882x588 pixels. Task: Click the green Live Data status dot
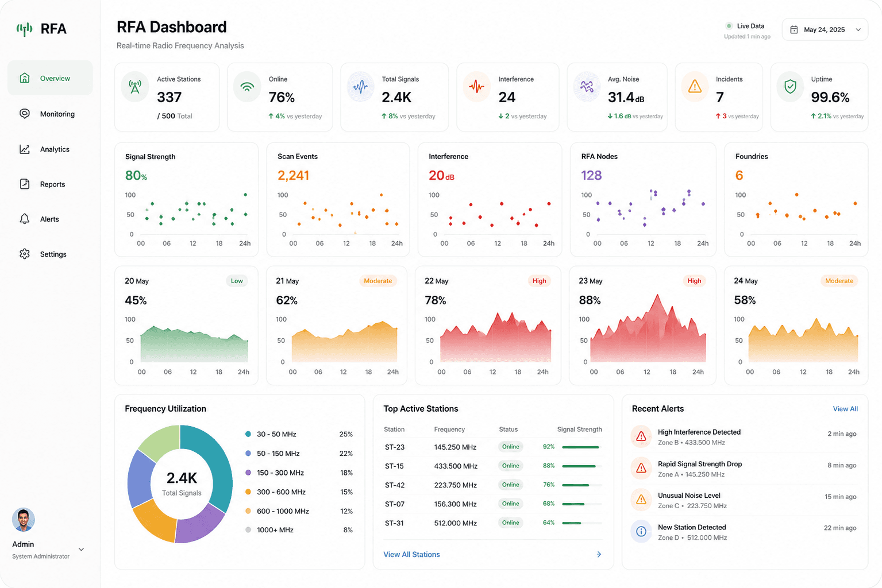729,26
